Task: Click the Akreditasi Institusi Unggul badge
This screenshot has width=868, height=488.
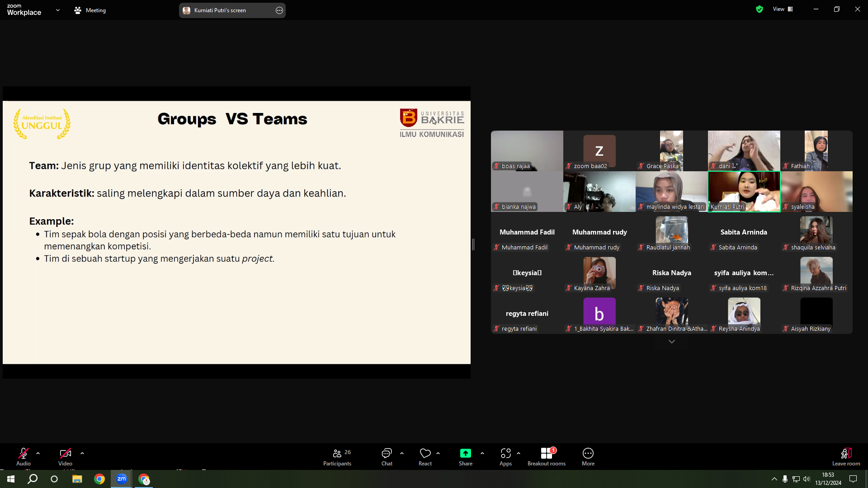Action: pos(42,123)
